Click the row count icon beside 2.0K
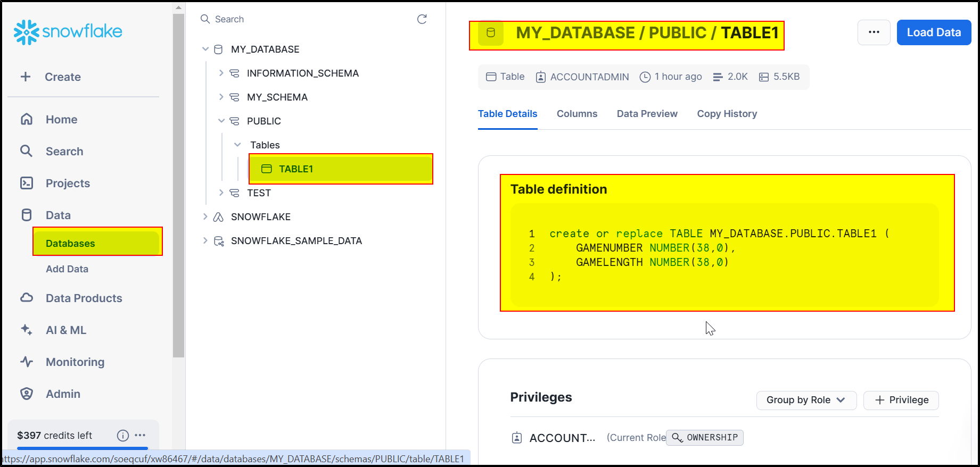Viewport: 980px width, 467px height. [x=718, y=77]
